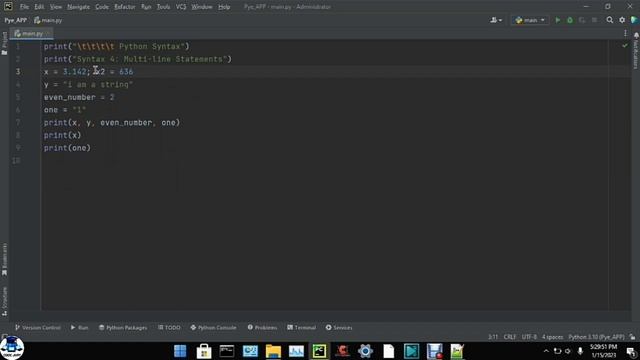Open the command prompt taskbar icon
Viewport: 640px width, 360px height.
coord(227,351)
